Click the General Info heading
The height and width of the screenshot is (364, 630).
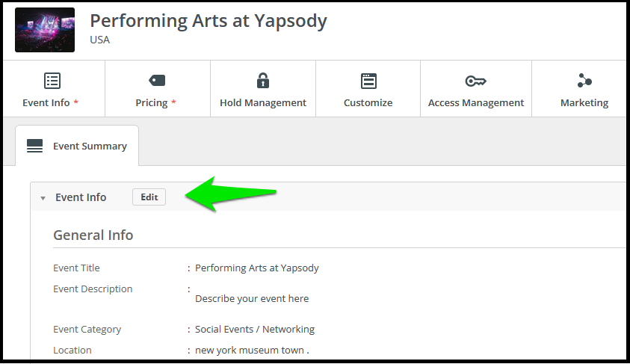coord(93,235)
